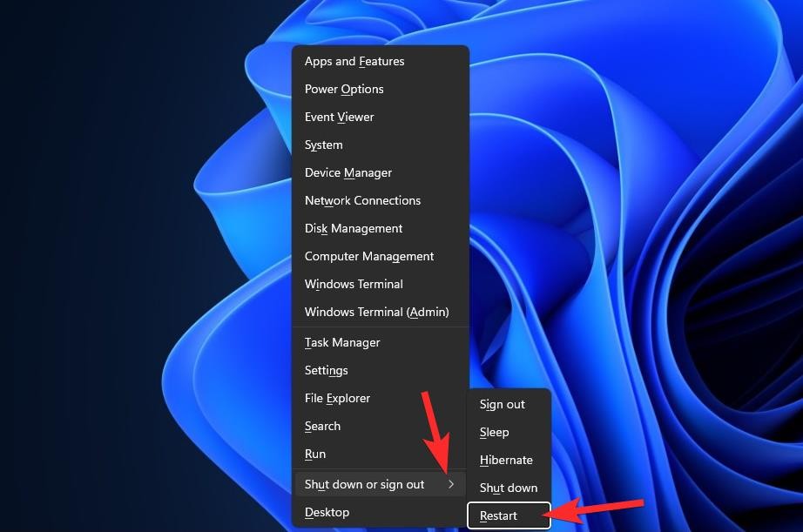Show the Desktop via menu
The height and width of the screenshot is (532, 803).
tap(327, 513)
